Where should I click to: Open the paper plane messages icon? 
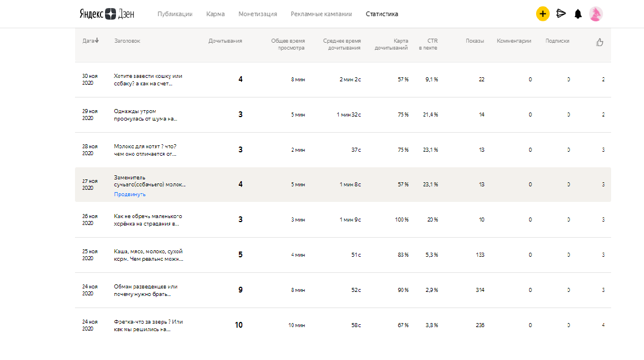pyautogui.click(x=561, y=14)
